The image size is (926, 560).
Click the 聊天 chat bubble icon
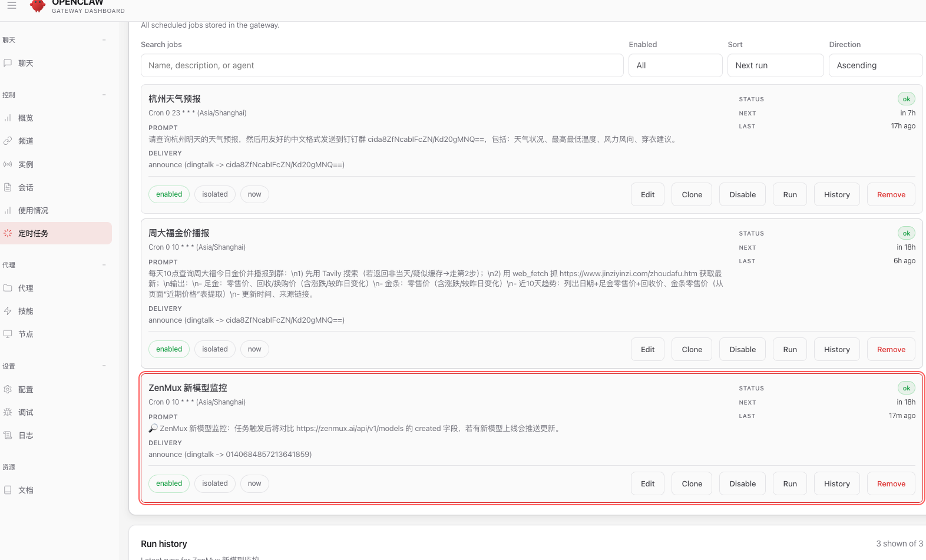[x=8, y=63]
